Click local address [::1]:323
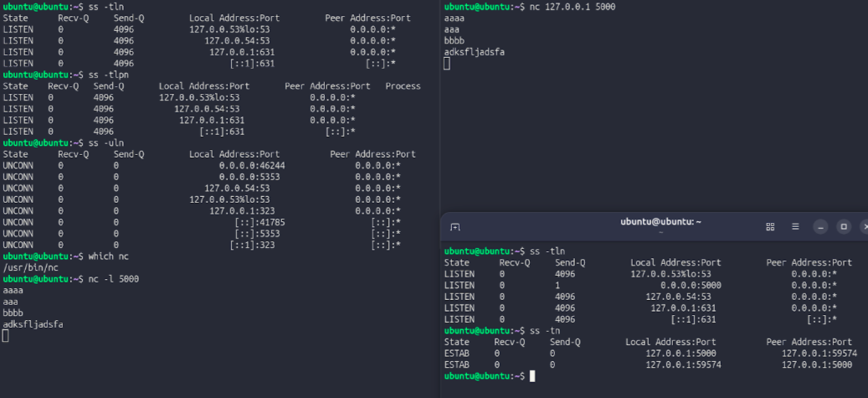This screenshot has height=398, width=868. (x=253, y=245)
